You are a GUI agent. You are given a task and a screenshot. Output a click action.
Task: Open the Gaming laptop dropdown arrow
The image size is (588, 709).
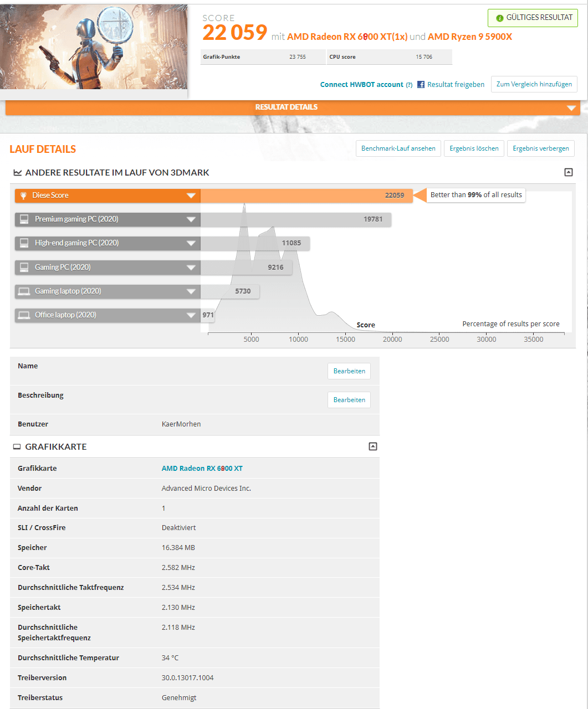coord(191,291)
